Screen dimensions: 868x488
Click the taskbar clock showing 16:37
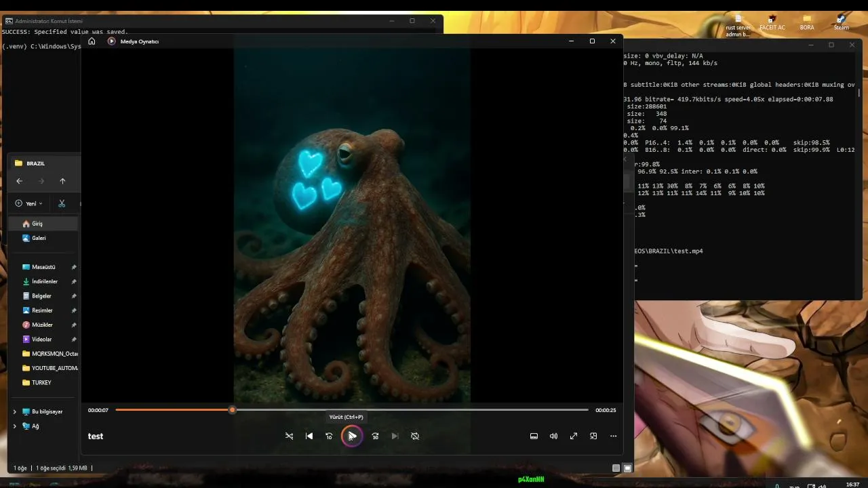pyautogui.click(x=853, y=485)
